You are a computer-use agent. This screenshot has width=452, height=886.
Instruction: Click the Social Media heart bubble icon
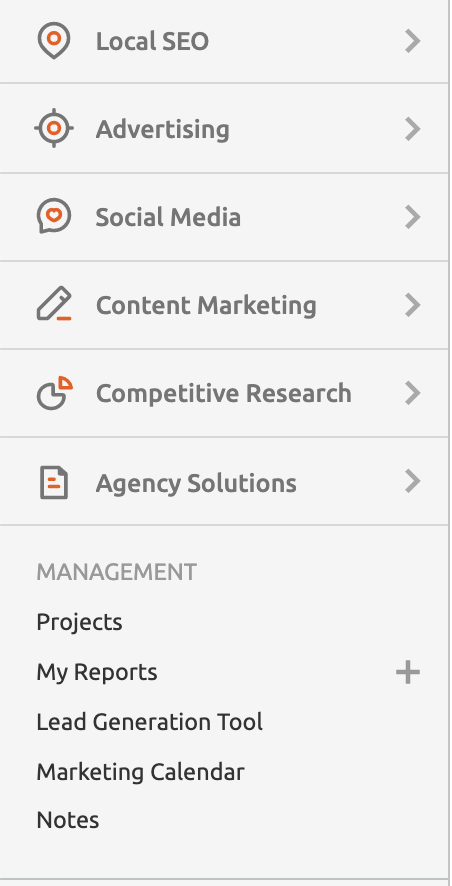54,216
